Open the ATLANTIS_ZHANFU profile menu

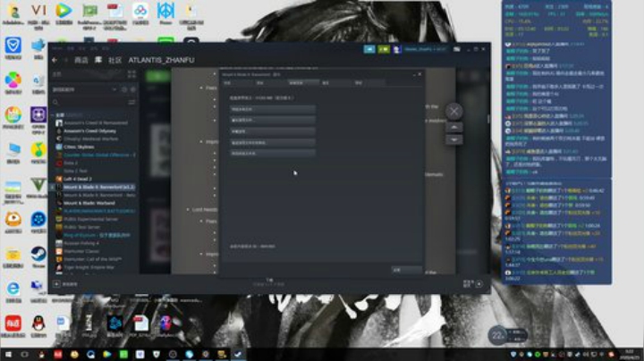pos(161,60)
